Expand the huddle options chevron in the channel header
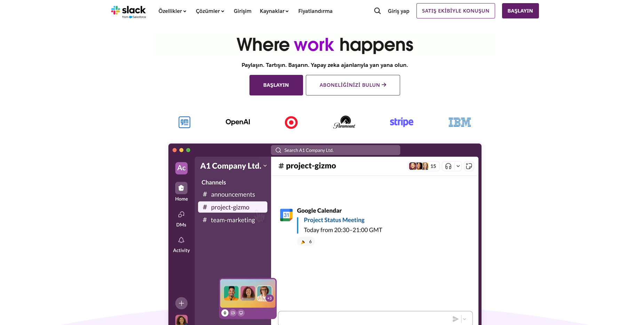 pyautogui.click(x=458, y=166)
